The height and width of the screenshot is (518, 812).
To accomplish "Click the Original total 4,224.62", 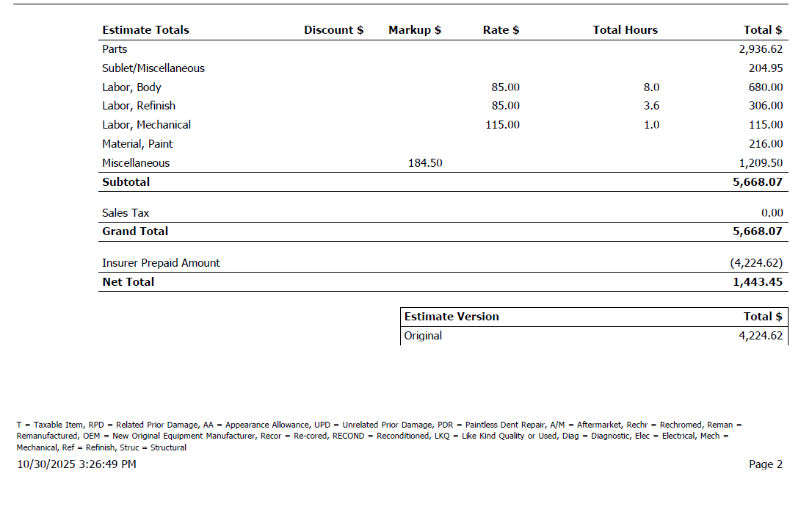I will (x=760, y=336).
